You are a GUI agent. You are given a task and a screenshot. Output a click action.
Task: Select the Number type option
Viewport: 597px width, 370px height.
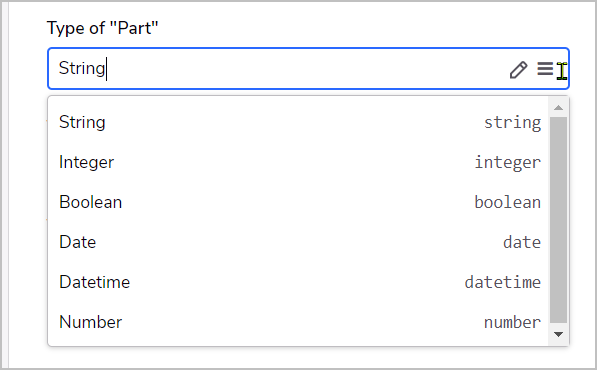pos(298,322)
